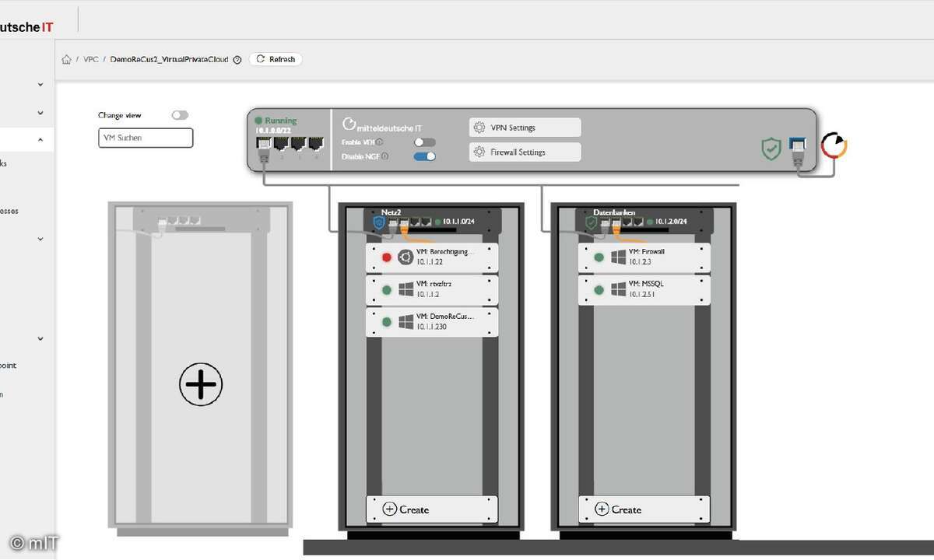Click the big plus to add rack
This screenshot has height=560, width=934.
pos(201,384)
